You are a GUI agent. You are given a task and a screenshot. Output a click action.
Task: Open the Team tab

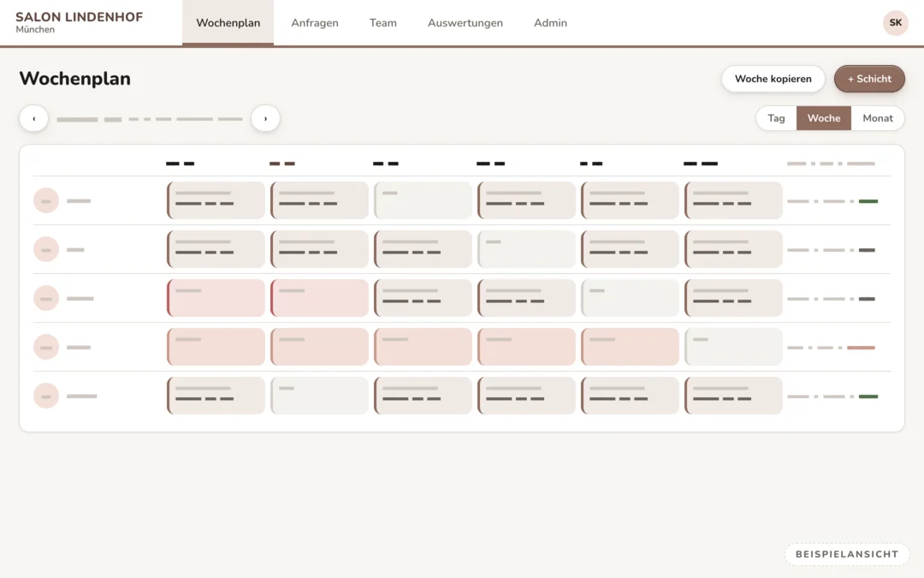[x=383, y=22]
